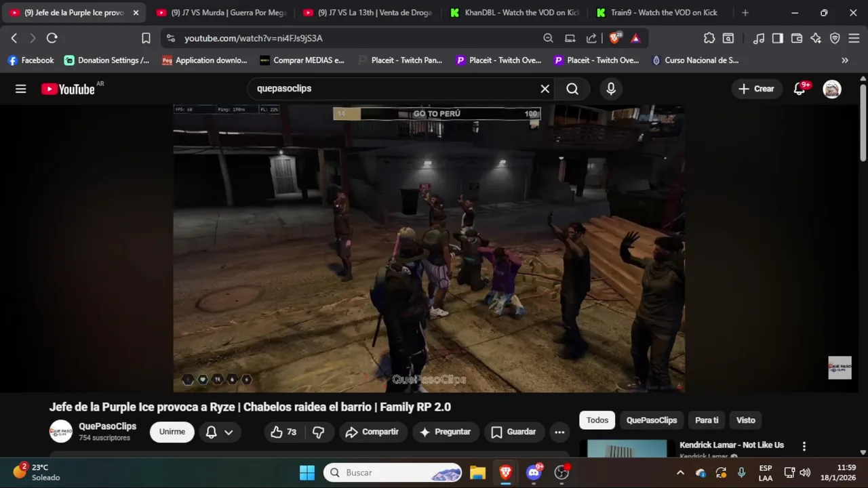Open Brave Leo AI sparkle icon

point(816,38)
